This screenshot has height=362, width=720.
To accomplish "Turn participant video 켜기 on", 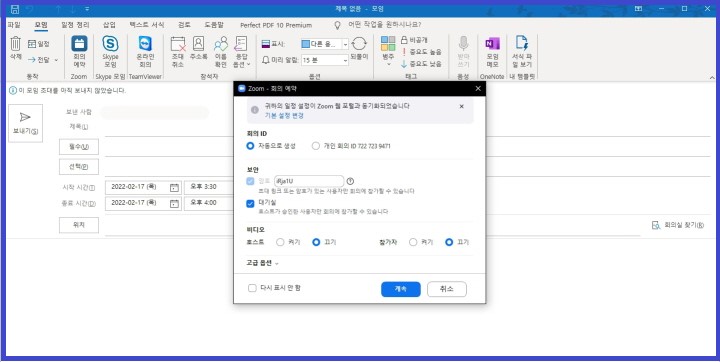I will pyautogui.click(x=413, y=242).
